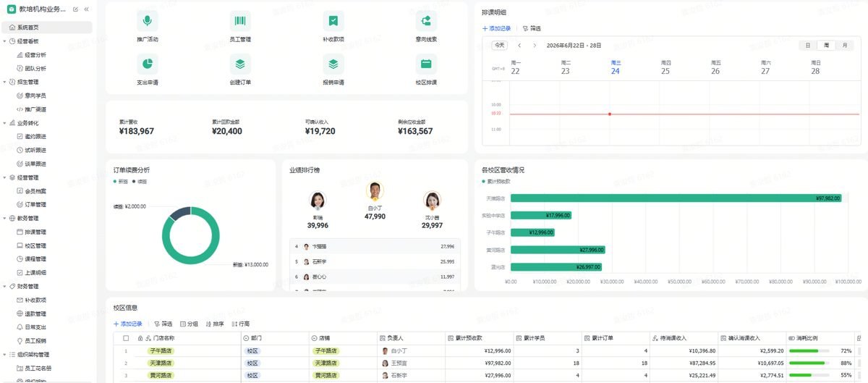This screenshot has width=868, height=383.
Task: Click 白小丁's avatar in 业绩排行榜
Action: 375,191
